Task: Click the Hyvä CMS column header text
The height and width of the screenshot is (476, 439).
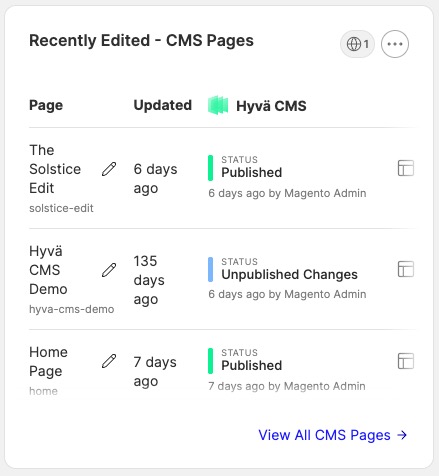Action: (x=271, y=106)
